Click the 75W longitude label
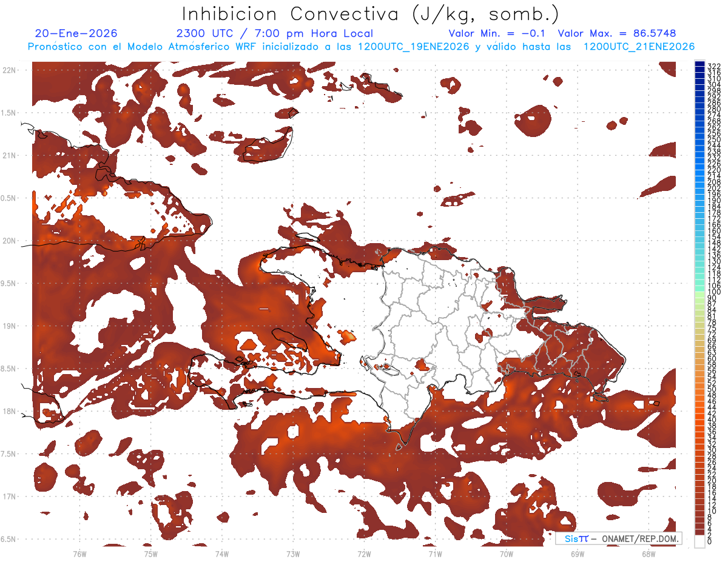 pos(150,554)
